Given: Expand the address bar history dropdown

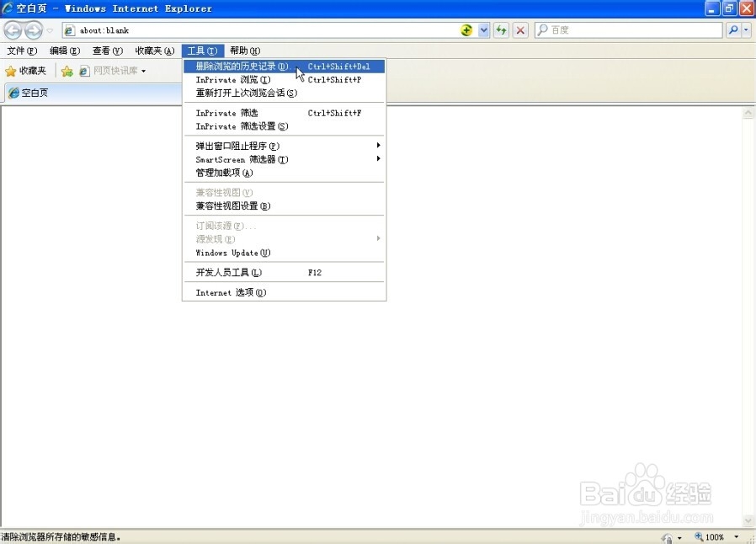Looking at the screenshot, I should [x=483, y=30].
